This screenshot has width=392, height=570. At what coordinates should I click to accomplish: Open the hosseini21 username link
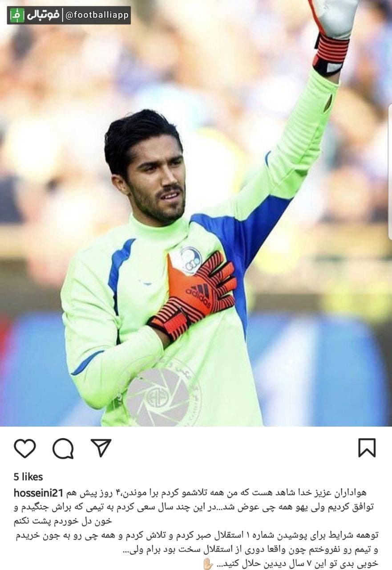(39, 493)
